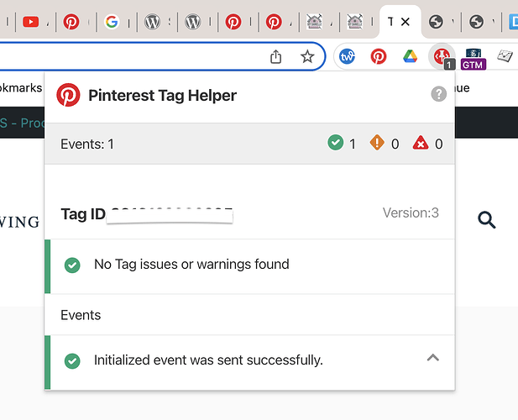Open the Pinterest Tag Helper help icon
Image resolution: width=518 pixels, height=420 pixels.
[x=439, y=94]
